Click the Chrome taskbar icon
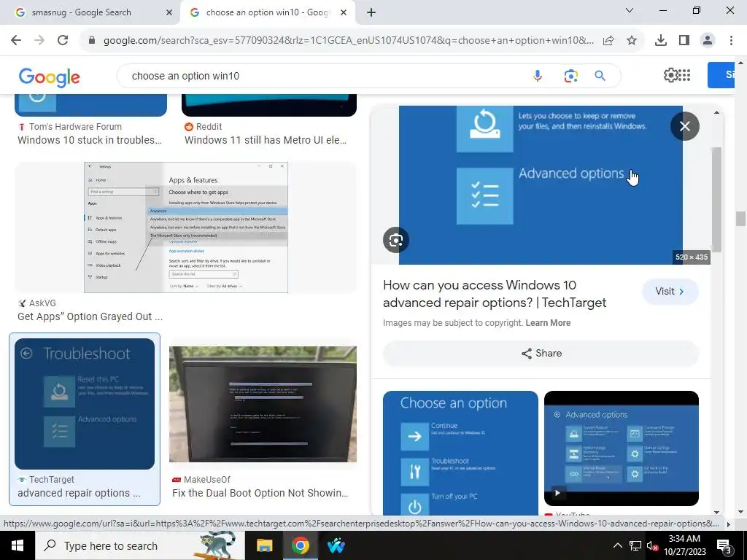 [300, 545]
